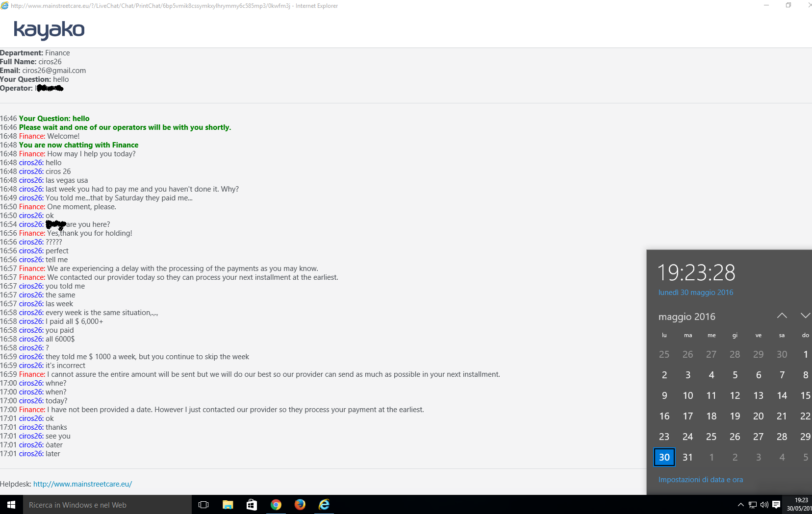Open Task View on the taskbar
Screen dimensions: 812x514
coord(203,505)
